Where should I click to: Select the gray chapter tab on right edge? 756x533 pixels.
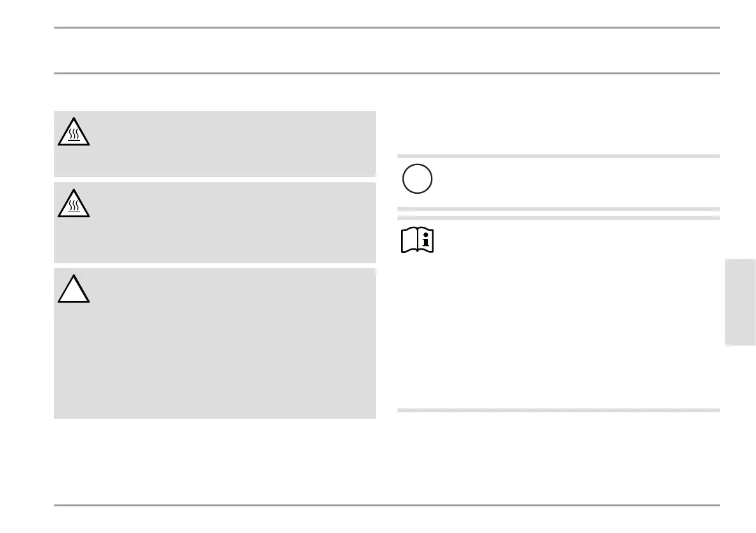click(x=740, y=302)
